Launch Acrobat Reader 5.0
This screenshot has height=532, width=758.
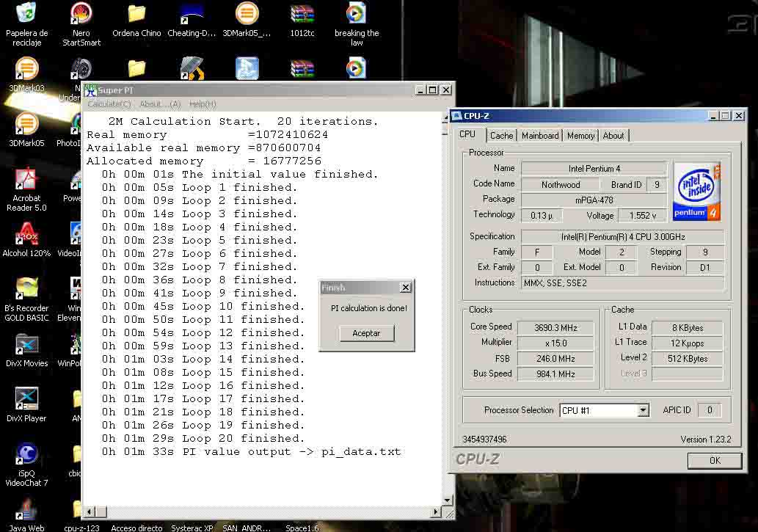click(27, 180)
